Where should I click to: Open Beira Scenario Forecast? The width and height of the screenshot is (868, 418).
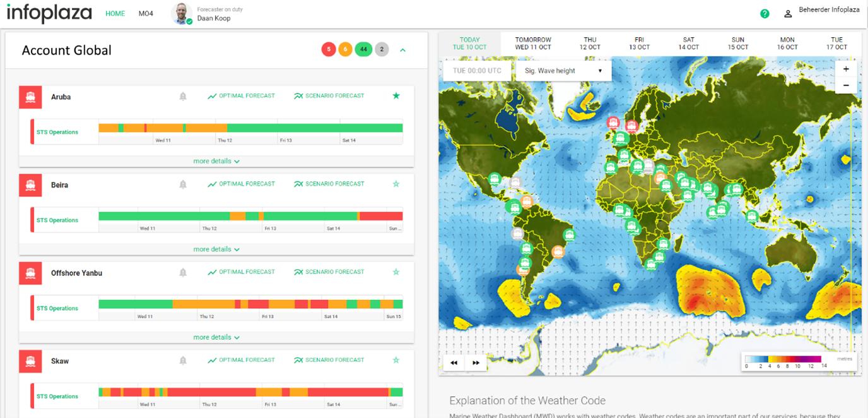[x=329, y=184]
